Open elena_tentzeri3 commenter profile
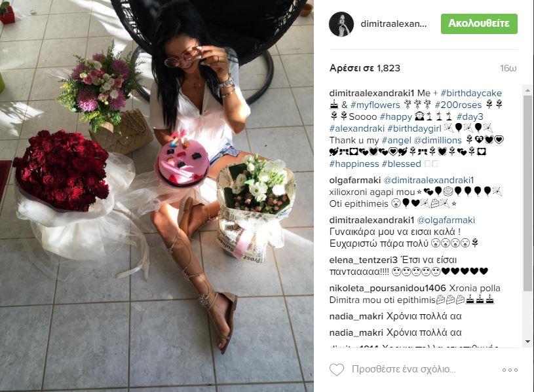This screenshot has width=534, height=392. [x=364, y=260]
